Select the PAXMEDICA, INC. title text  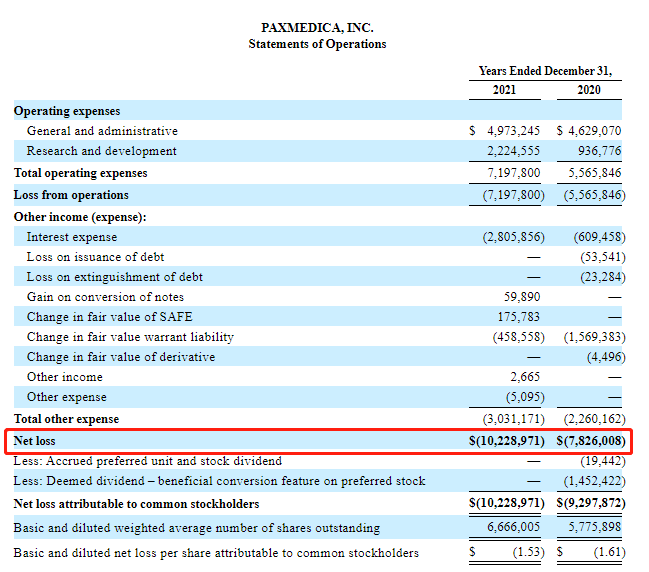[x=317, y=28]
